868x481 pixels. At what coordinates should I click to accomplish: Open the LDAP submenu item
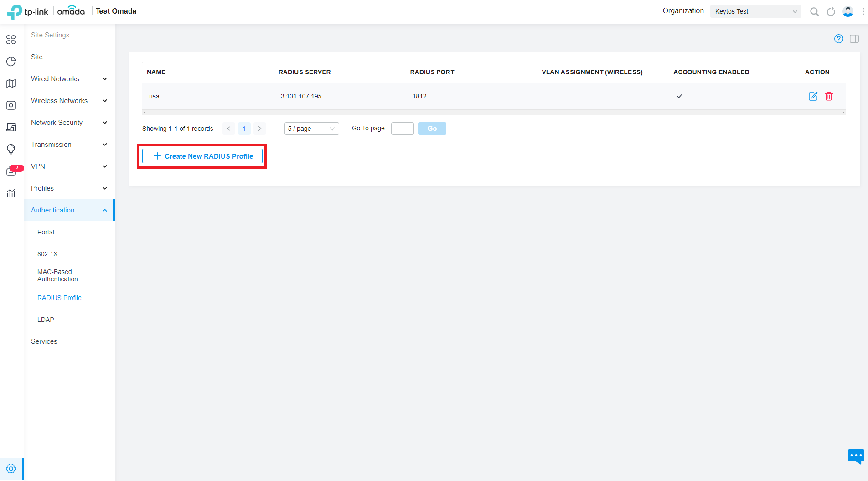click(x=46, y=320)
